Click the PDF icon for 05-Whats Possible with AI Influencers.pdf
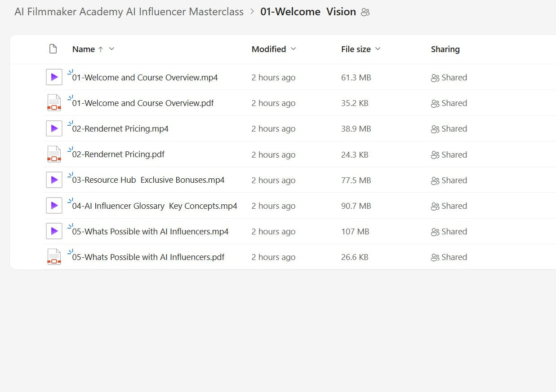Viewport: 556px width, 392px height. [54, 257]
